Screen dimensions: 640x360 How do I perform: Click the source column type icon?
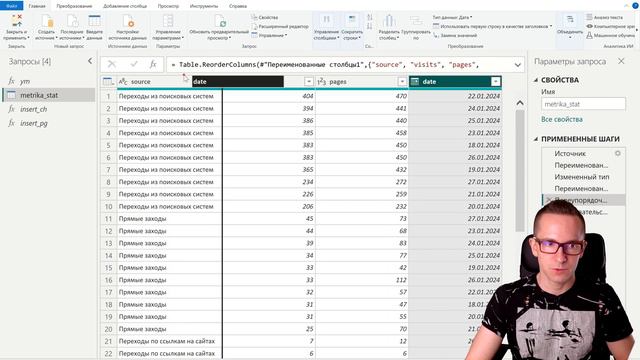[x=123, y=82]
